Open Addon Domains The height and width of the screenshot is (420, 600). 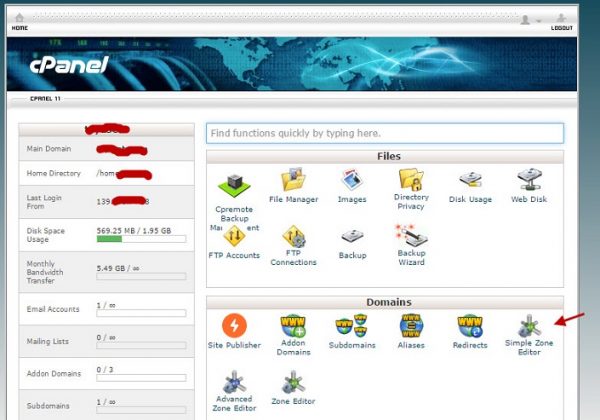(293, 326)
